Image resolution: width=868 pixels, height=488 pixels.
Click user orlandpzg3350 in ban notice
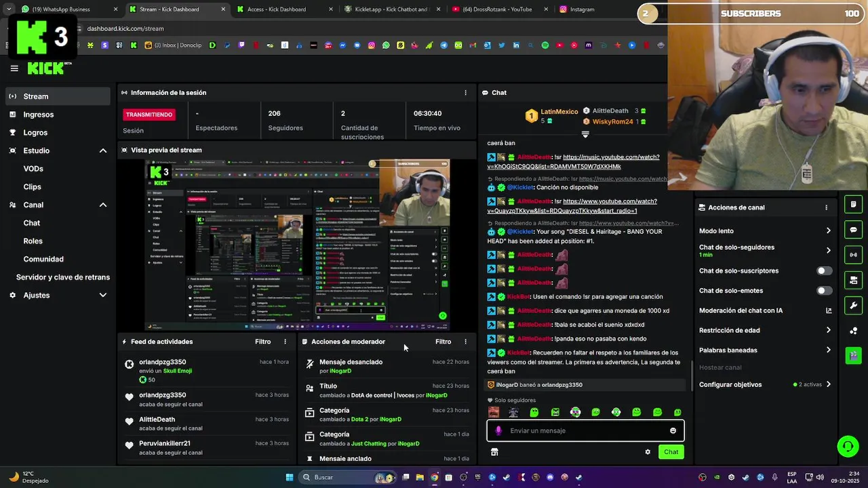point(561,385)
